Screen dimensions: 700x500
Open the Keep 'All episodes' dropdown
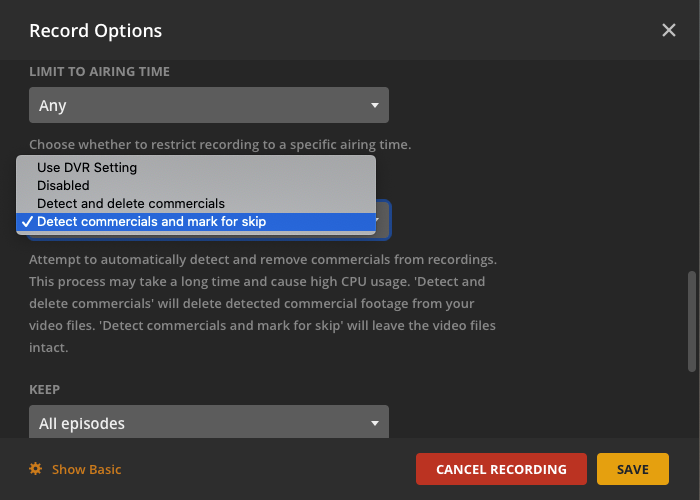pos(209,422)
